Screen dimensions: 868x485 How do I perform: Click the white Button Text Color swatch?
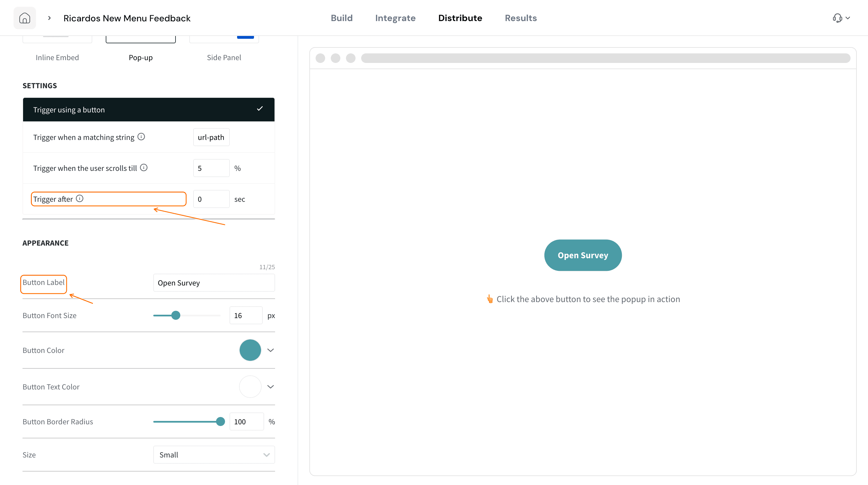(250, 387)
